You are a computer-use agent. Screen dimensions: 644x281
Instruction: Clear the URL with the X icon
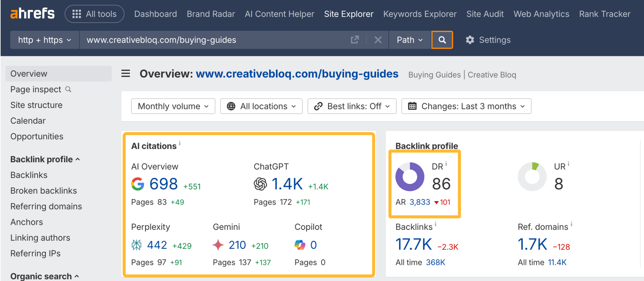(x=378, y=40)
